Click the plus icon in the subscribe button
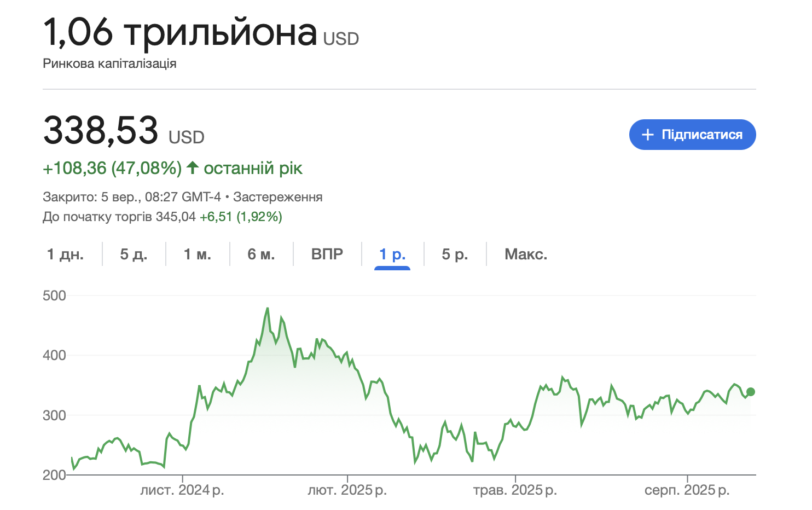This screenshot has height=510, width=812. pyautogui.click(x=648, y=135)
